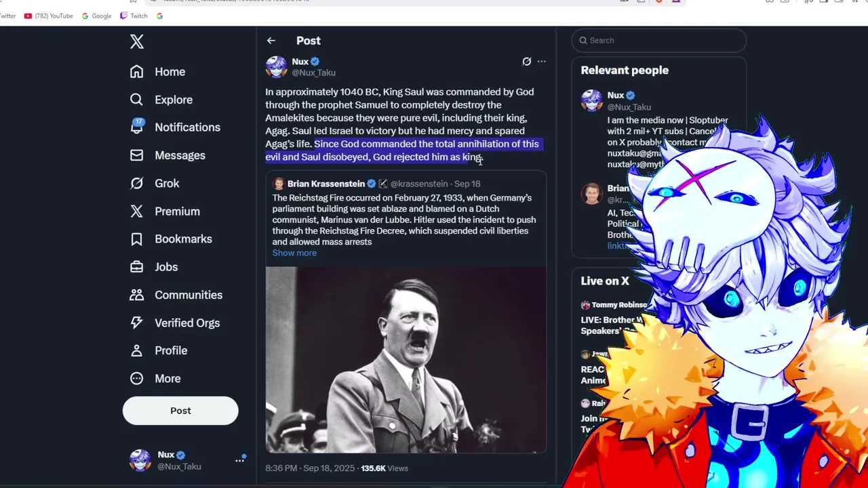
Task: Click the More circle-dots icon
Action: coord(137,379)
